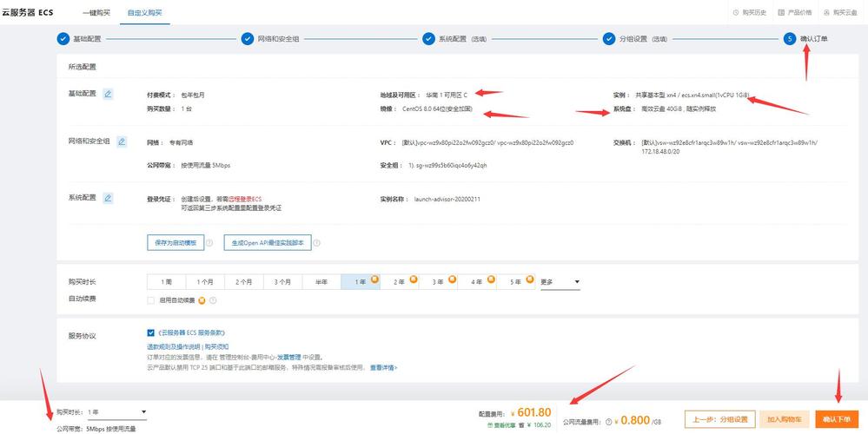
Task: Select 1周 purchase duration
Action: (x=167, y=282)
